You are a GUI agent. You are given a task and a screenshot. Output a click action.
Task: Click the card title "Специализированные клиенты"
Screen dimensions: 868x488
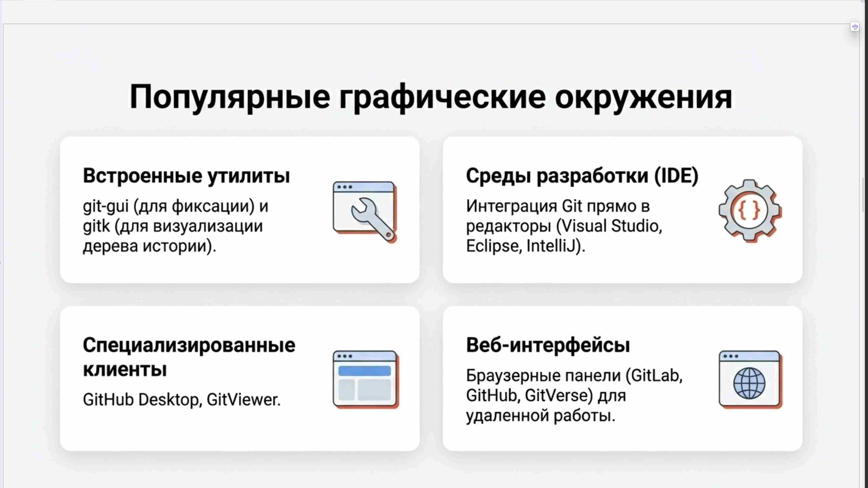coord(189,357)
